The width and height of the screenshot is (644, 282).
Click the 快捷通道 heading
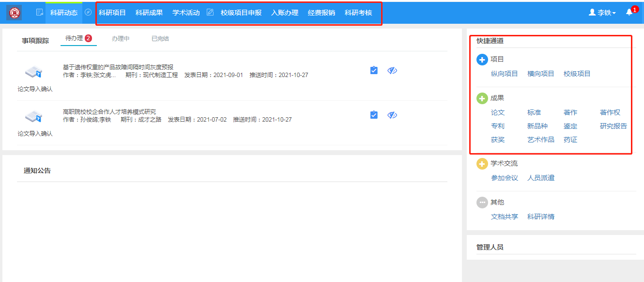tap(490, 41)
